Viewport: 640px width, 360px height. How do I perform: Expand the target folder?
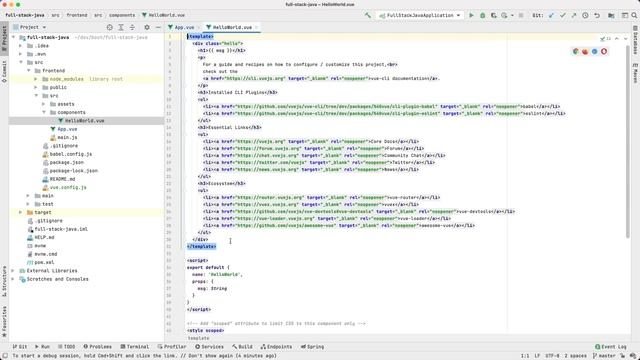[21, 212]
